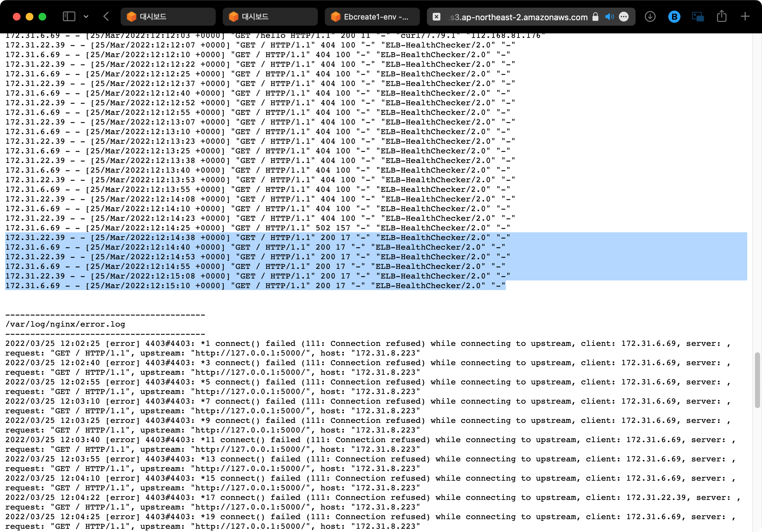Go back with the back arrow
Viewport: 762px width, 532px height.
(x=106, y=17)
